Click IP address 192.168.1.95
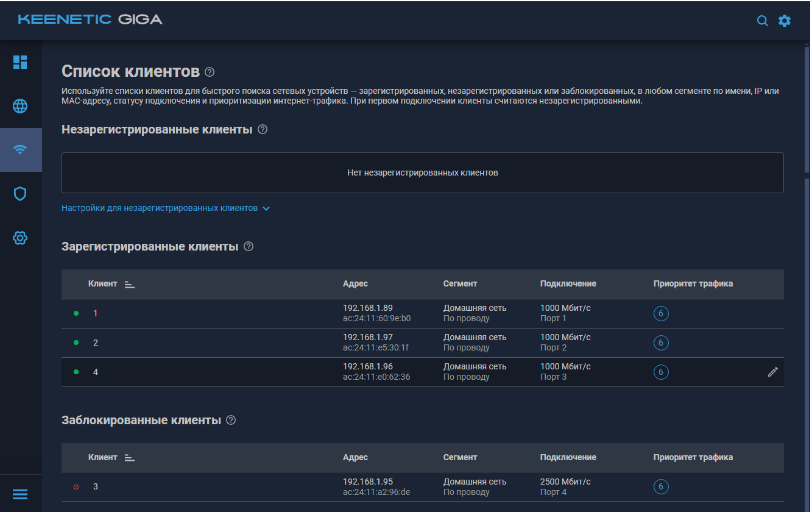The height and width of the screenshot is (512, 812). (368, 482)
